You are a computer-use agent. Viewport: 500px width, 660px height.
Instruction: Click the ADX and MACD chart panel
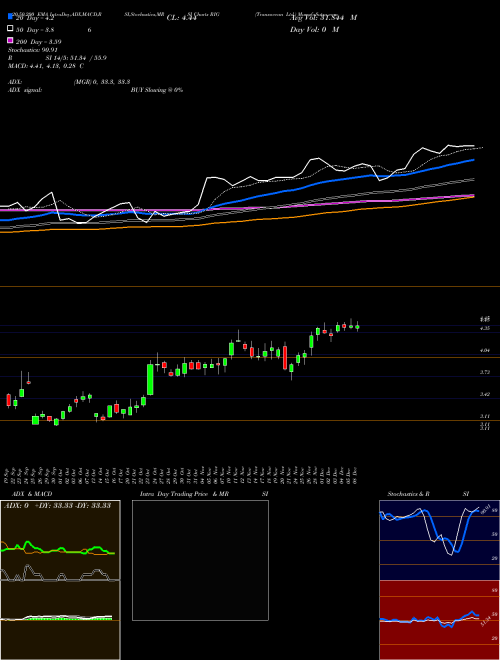(60, 580)
